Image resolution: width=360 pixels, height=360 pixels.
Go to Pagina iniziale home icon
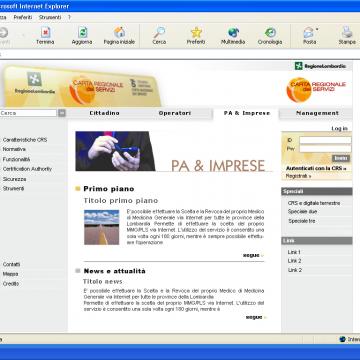point(119,33)
